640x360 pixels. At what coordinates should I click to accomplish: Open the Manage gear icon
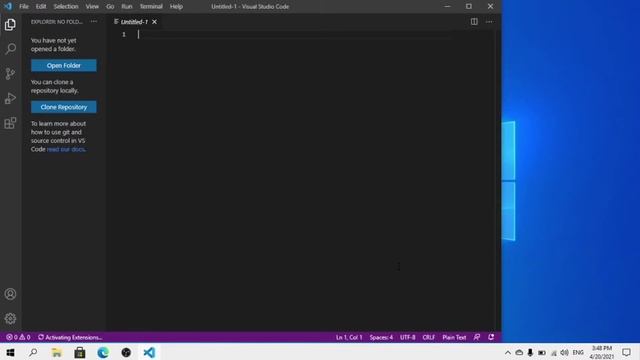click(x=10, y=318)
